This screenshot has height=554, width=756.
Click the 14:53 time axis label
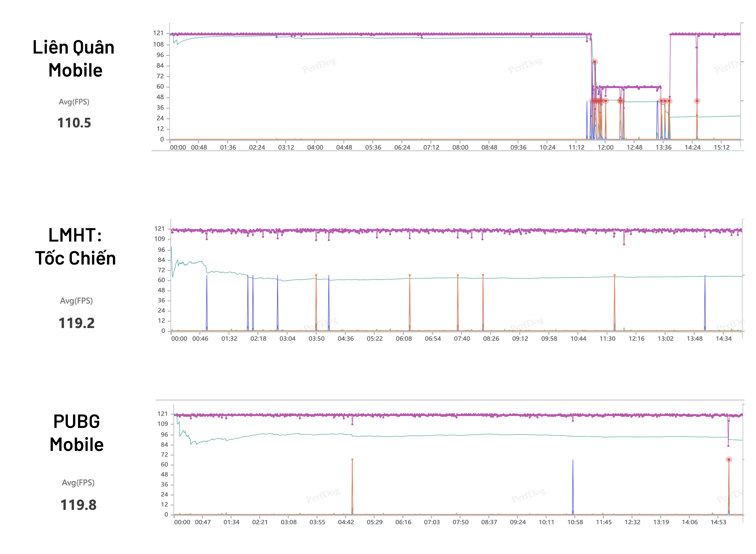(x=718, y=522)
